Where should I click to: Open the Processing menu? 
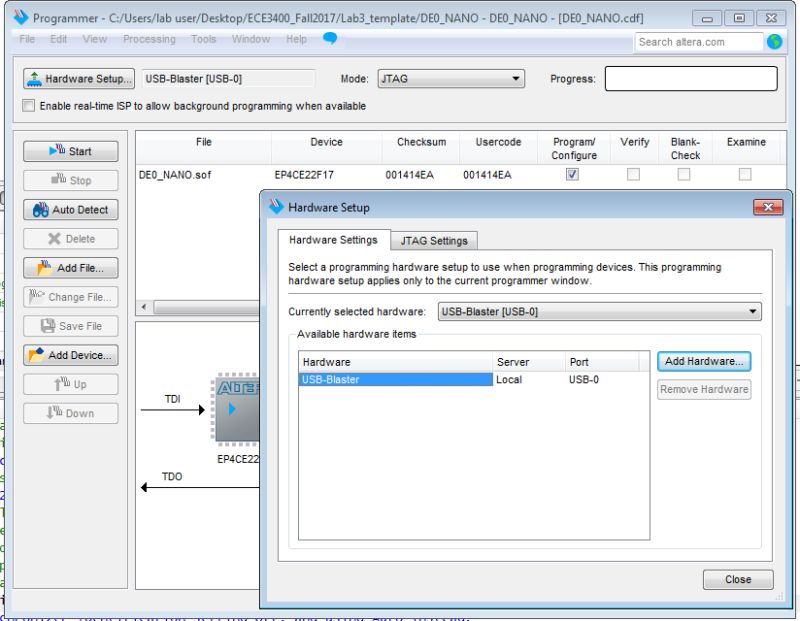pos(149,39)
